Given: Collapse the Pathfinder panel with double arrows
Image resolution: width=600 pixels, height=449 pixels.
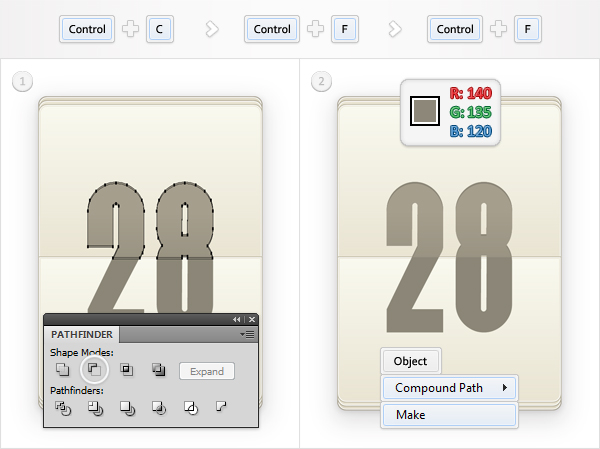Looking at the screenshot, I should [x=237, y=320].
